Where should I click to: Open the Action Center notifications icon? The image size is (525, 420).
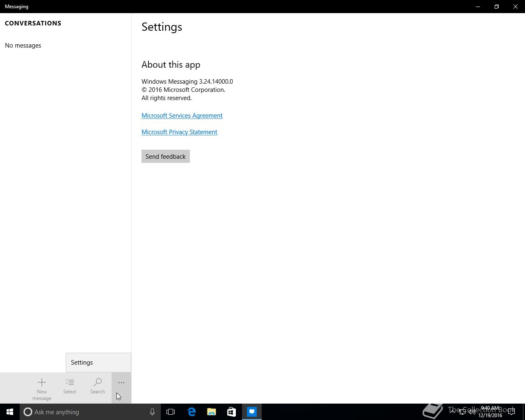coord(511,412)
